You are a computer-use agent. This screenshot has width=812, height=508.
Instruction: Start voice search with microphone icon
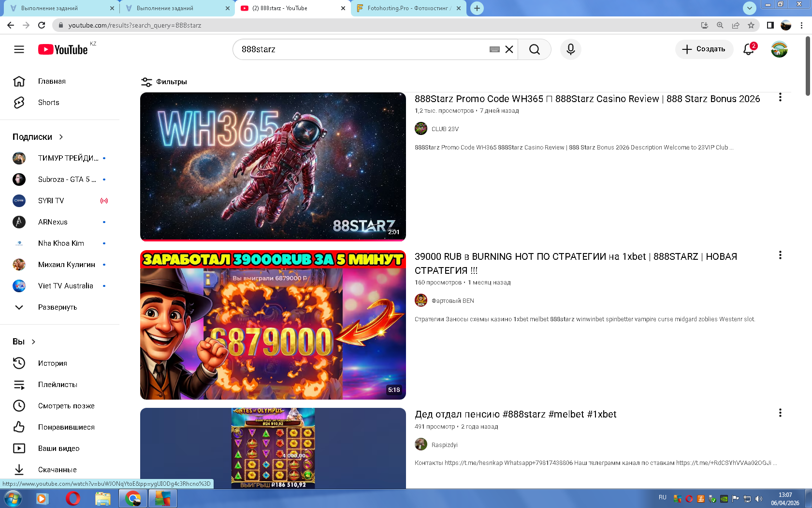pos(570,49)
